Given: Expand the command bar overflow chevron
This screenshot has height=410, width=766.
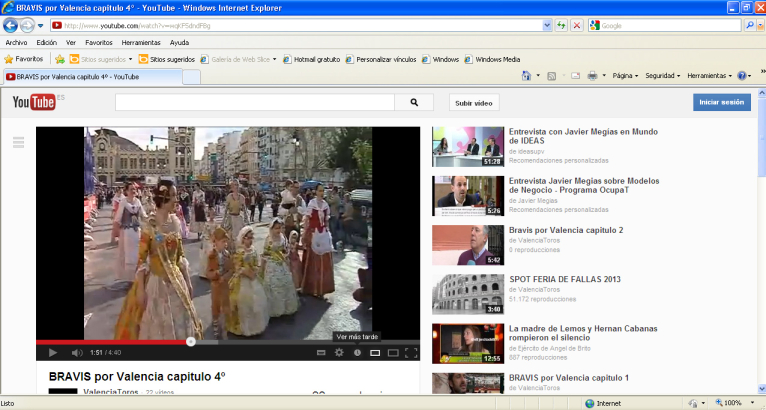Looking at the screenshot, I should 763,72.
